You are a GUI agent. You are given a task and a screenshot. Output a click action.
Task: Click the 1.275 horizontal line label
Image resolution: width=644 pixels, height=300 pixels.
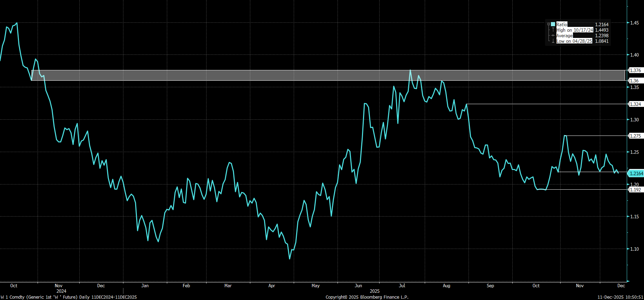tap(635, 136)
